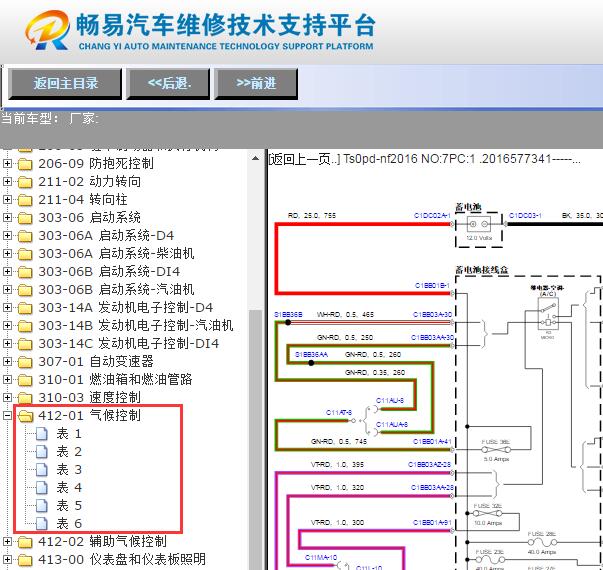This screenshot has width=603, height=570.
Task: Click open folder icon of 412-01 气候控制
Action: click(26, 416)
